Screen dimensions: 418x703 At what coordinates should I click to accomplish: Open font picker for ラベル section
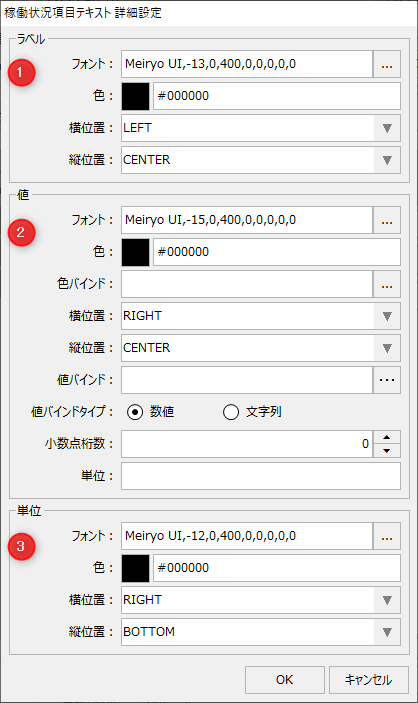[387, 64]
